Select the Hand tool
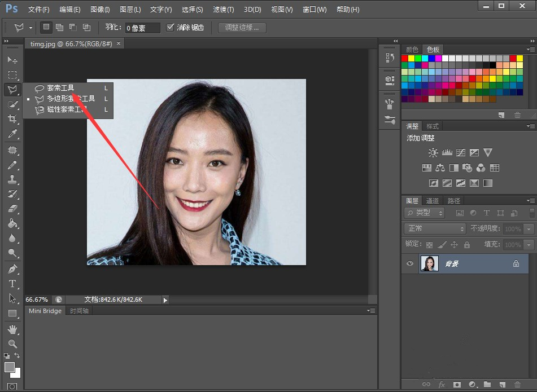 click(12, 329)
